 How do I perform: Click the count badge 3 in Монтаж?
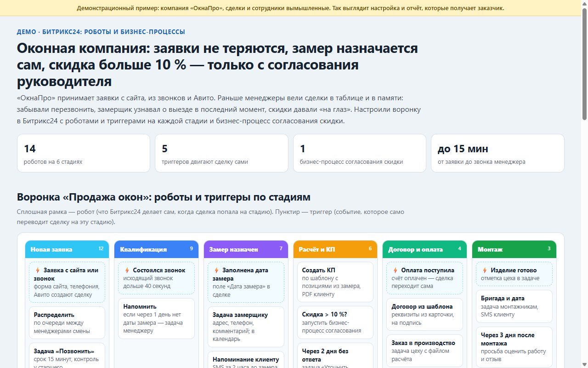click(x=549, y=248)
